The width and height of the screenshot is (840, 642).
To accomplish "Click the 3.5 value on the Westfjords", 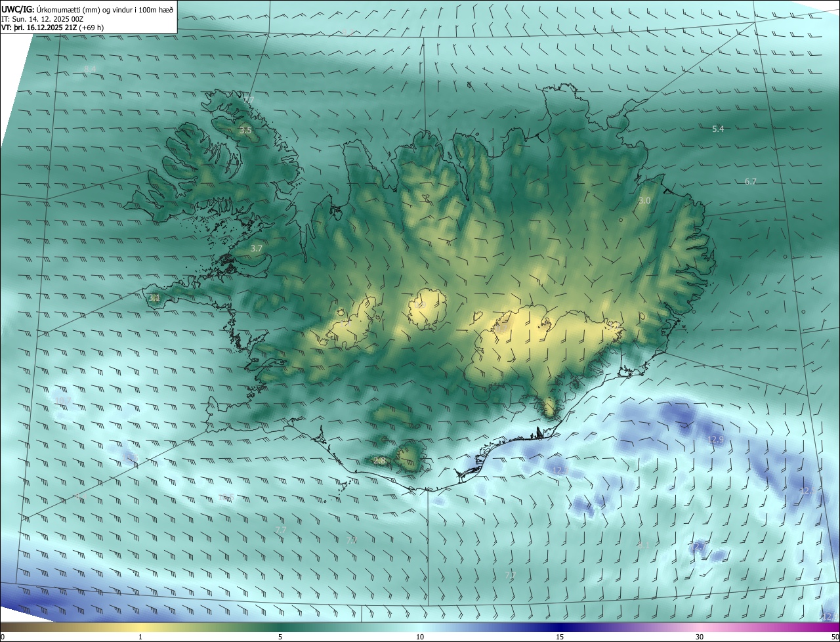I will 245,131.
